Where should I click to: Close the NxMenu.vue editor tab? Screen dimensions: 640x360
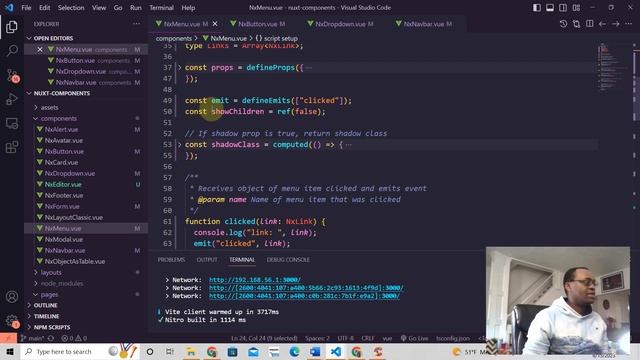point(215,24)
